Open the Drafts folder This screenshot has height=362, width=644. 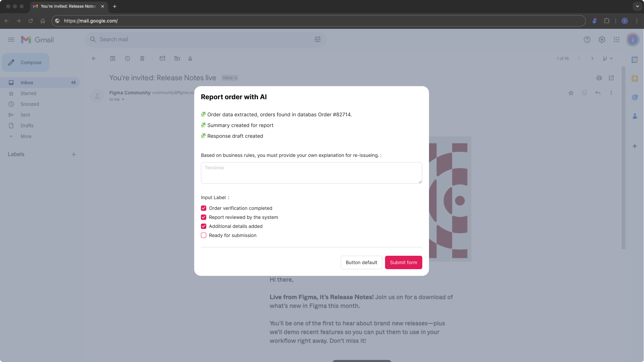point(27,126)
